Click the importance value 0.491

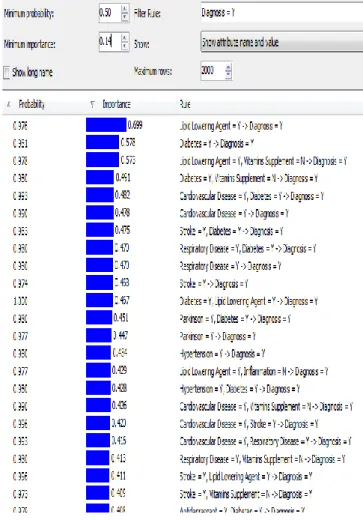click(x=123, y=177)
